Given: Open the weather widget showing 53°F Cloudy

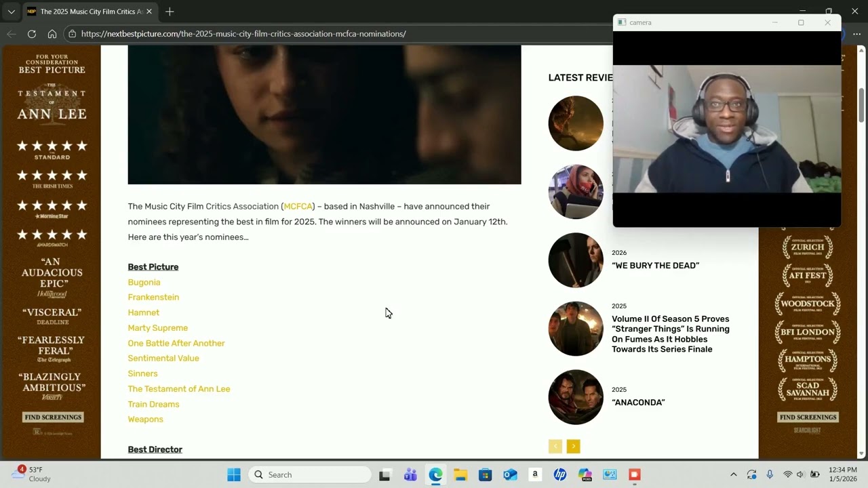Looking at the screenshot, I should tap(32, 474).
